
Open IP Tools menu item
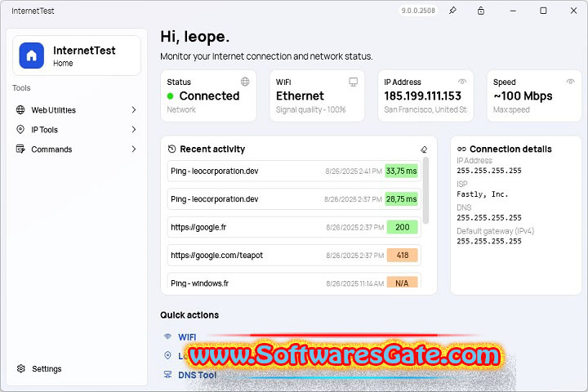[77, 129]
